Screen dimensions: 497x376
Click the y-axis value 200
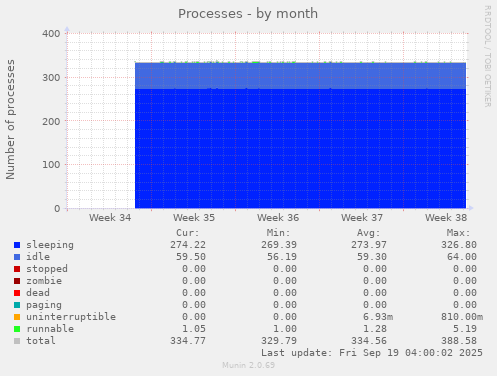click(x=51, y=121)
